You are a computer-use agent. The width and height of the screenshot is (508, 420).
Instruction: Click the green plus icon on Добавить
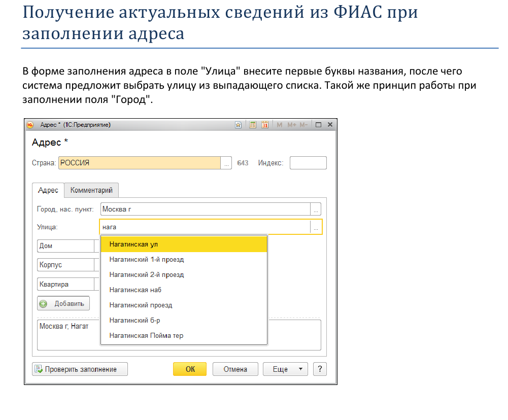[x=43, y=304]
